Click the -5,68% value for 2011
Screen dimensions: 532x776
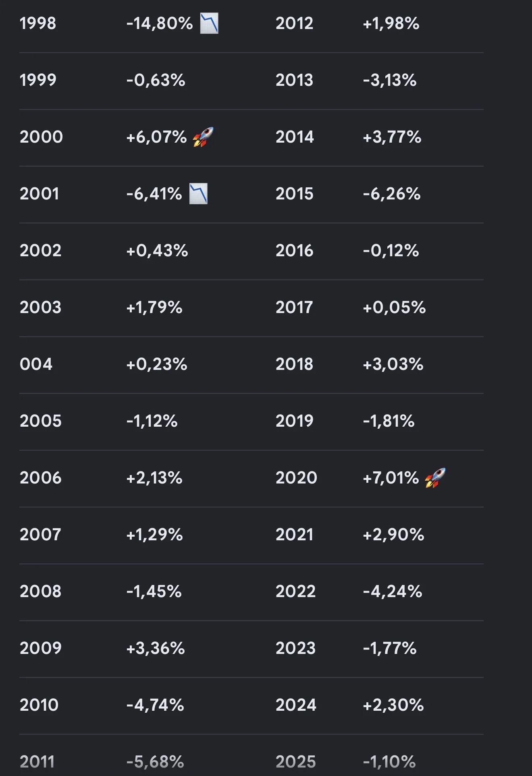pos(155,762)
